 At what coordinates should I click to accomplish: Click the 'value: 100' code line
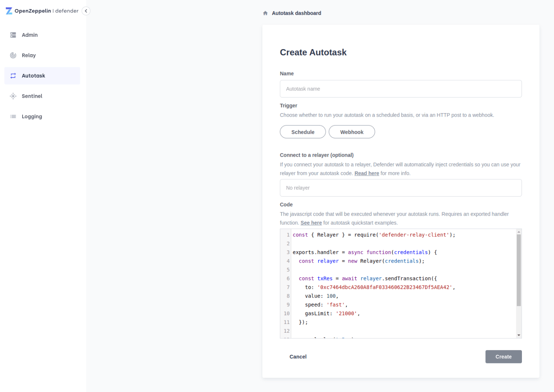coord(321,296)
